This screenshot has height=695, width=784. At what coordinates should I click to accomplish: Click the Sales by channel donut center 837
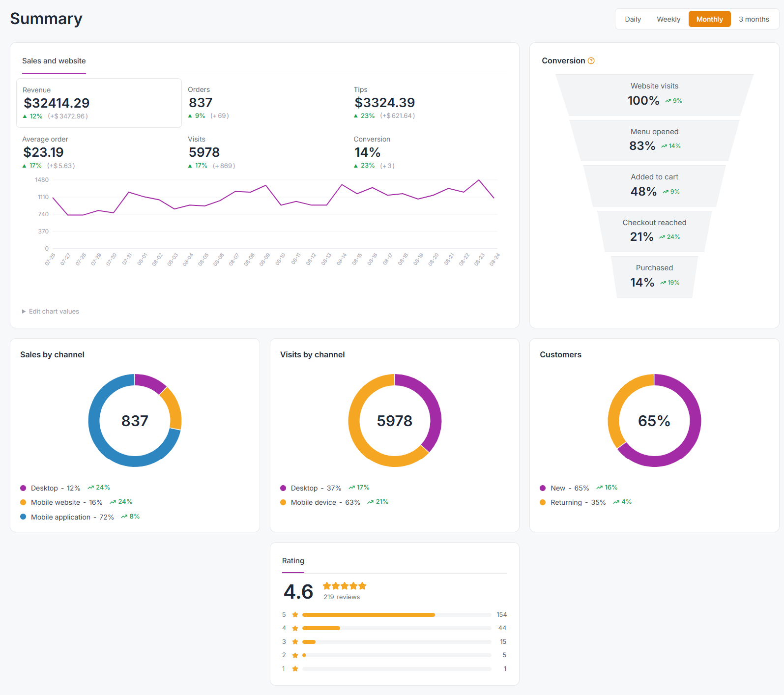tap(135, 421)
